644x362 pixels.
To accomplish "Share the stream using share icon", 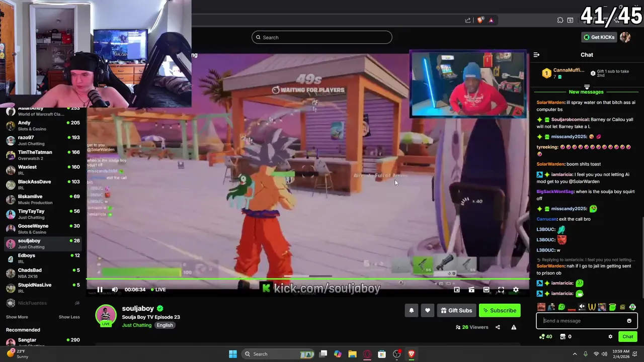I will point(498,327).
